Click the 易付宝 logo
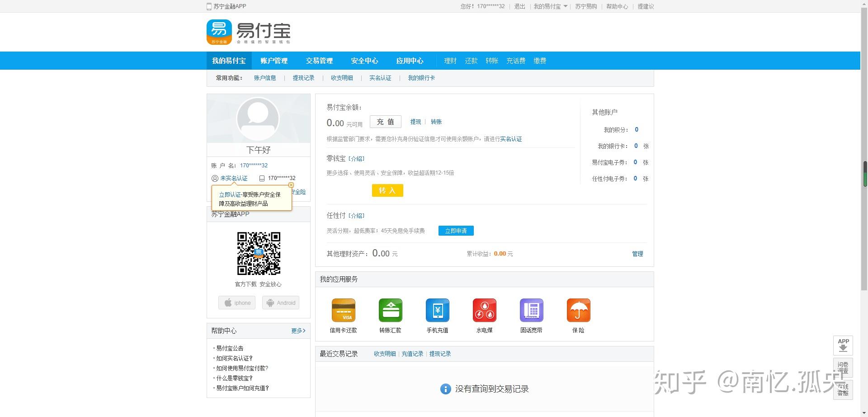The image size is (868, 417). [x=249, y=32]
